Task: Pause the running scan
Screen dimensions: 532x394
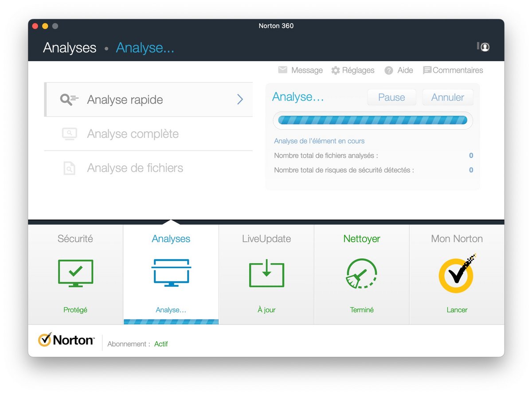Action: [391, 98]
